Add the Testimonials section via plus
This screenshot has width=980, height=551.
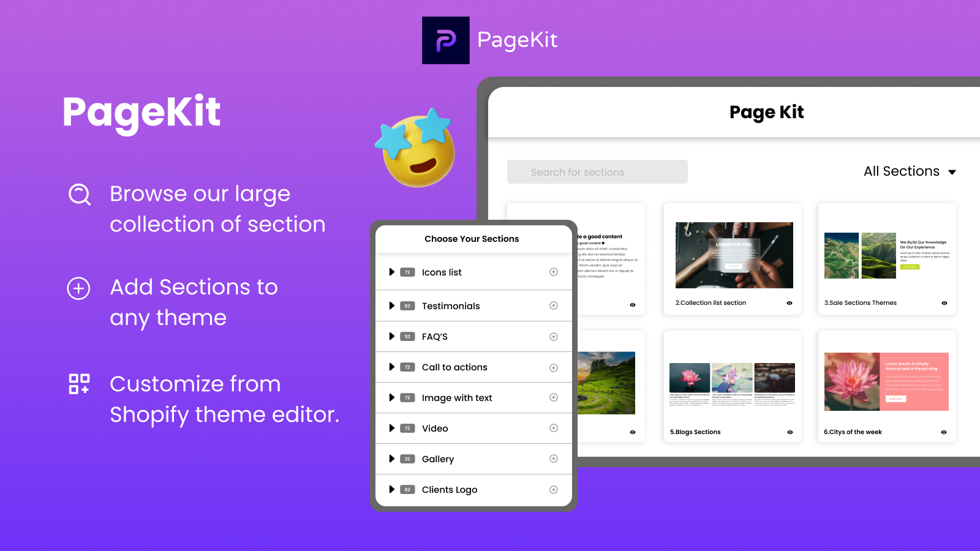554,305
